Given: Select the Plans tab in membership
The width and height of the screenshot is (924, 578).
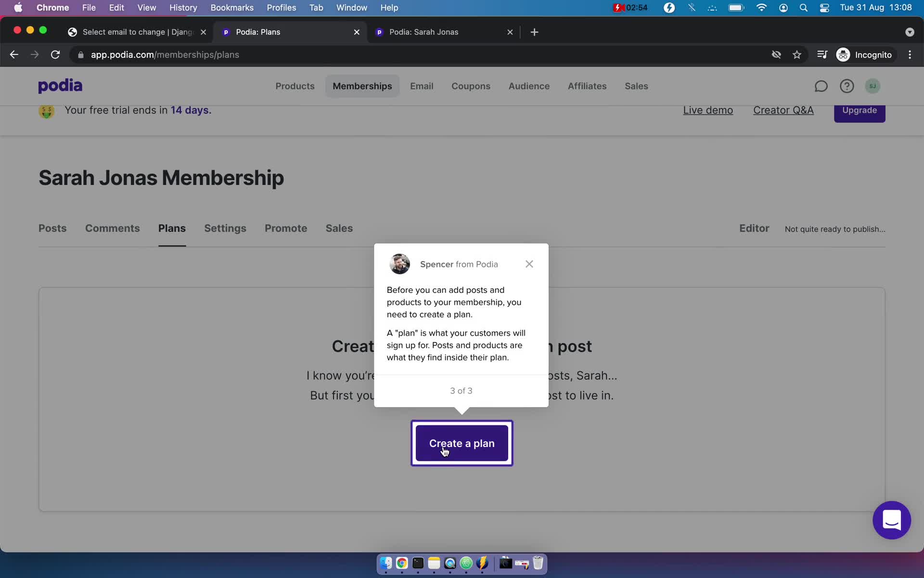Looking at the screenshot, I should (172, 228).
